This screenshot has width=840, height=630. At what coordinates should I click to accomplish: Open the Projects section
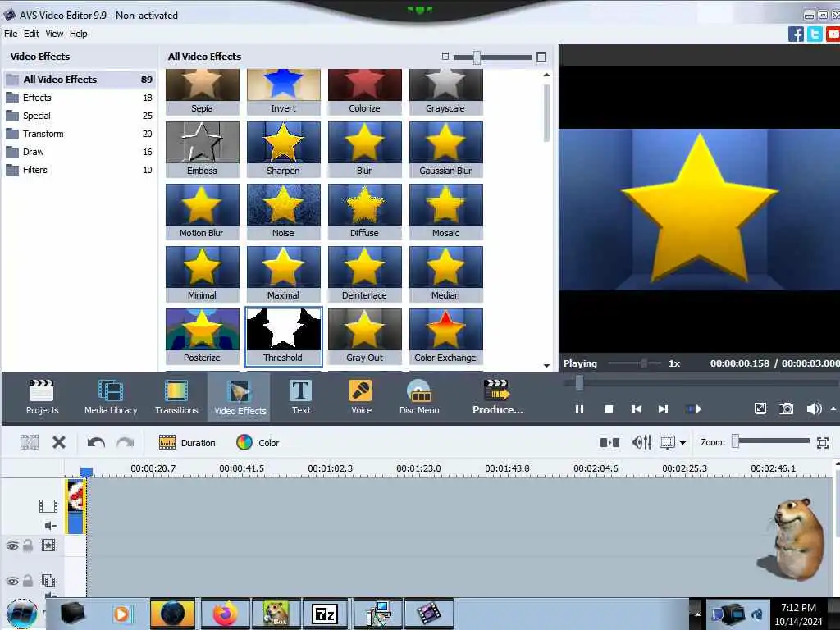[x=42, y=397]
